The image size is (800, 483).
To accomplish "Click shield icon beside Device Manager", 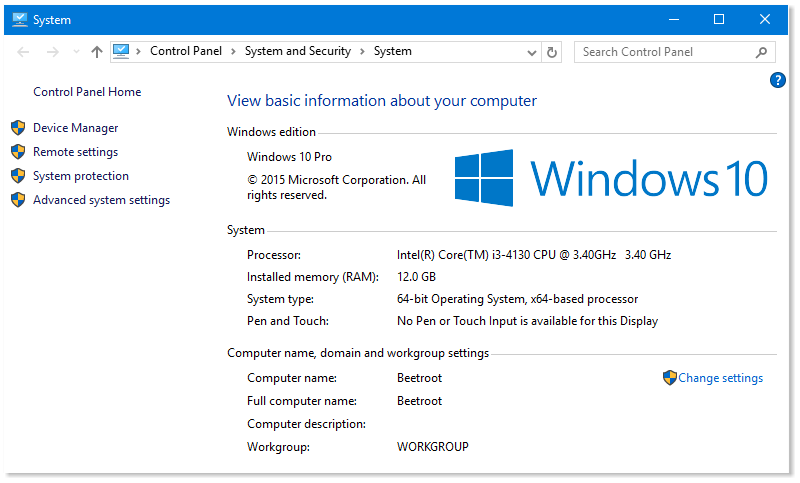I will click(x=18, y=128).
